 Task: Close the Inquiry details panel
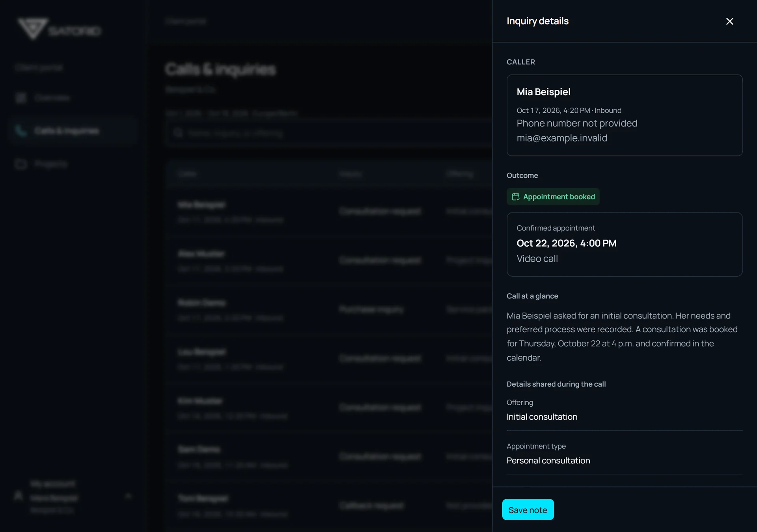point(729,21)
